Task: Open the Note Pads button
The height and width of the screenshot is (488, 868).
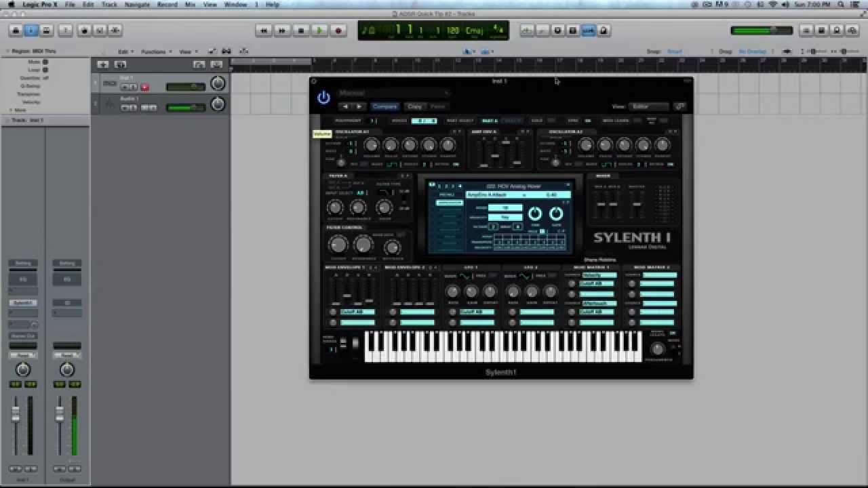Action: [821, 30]
